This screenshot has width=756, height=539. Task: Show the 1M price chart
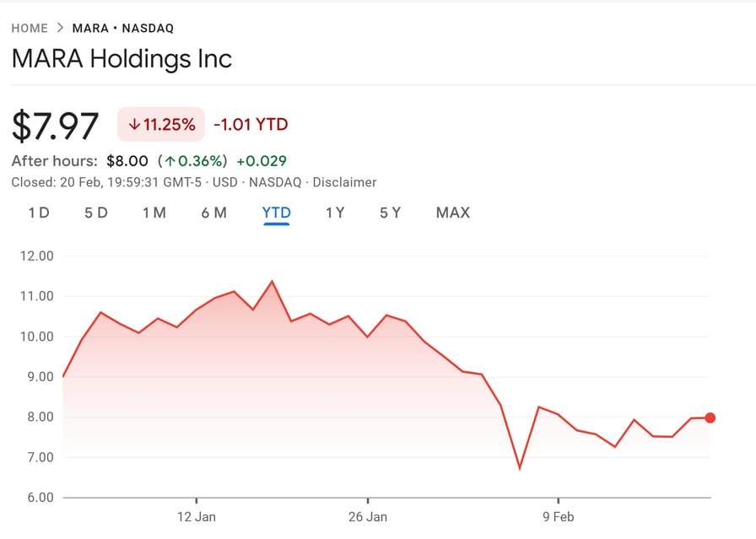154,213
